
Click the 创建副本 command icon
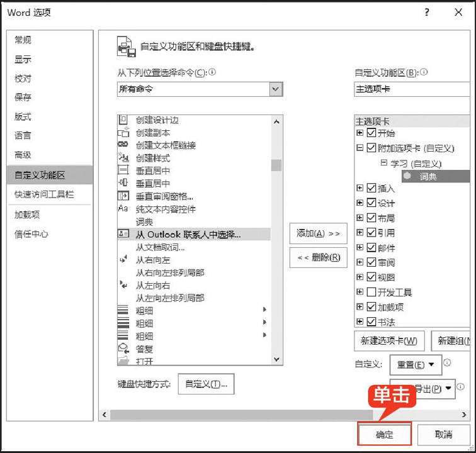coord(123,132)
